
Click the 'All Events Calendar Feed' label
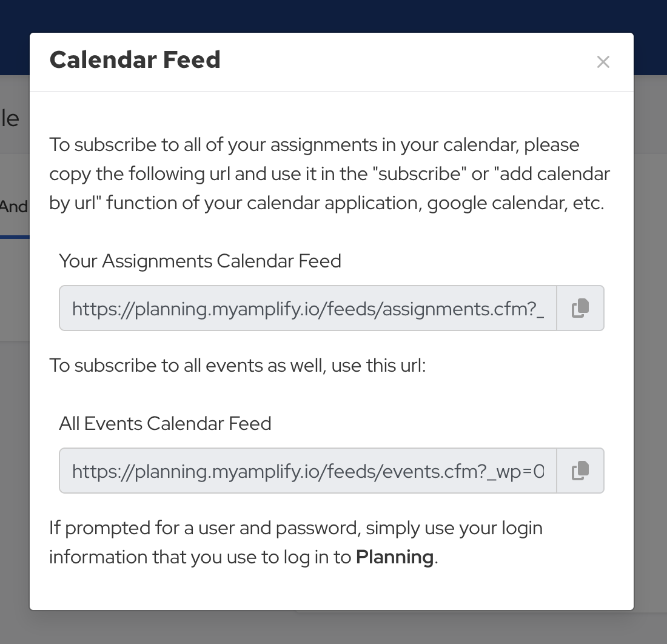point(165,423)
